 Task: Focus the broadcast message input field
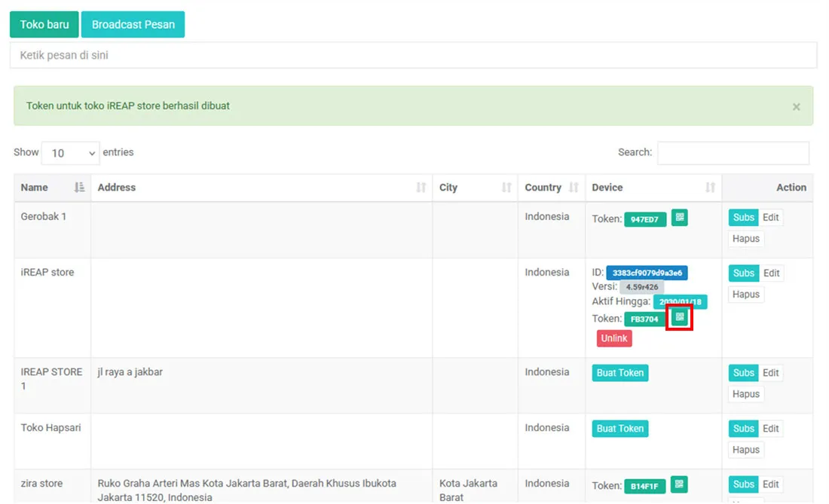pos(414,55)
